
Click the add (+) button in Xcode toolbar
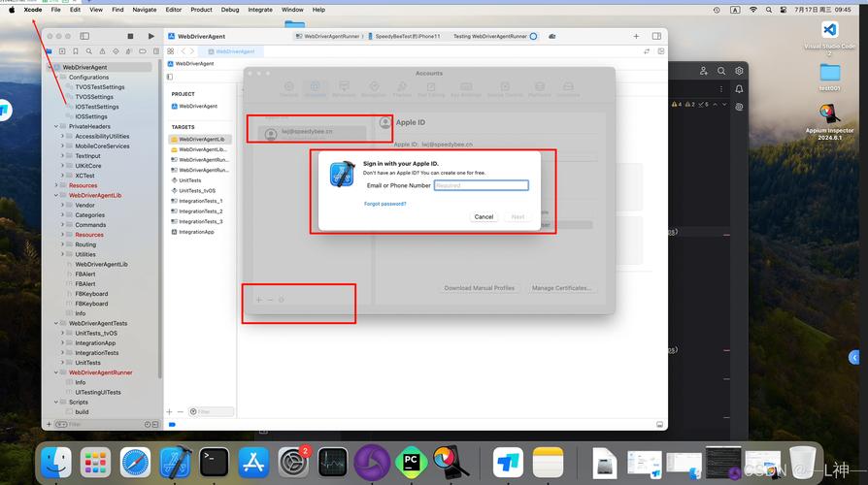(636, 36)
